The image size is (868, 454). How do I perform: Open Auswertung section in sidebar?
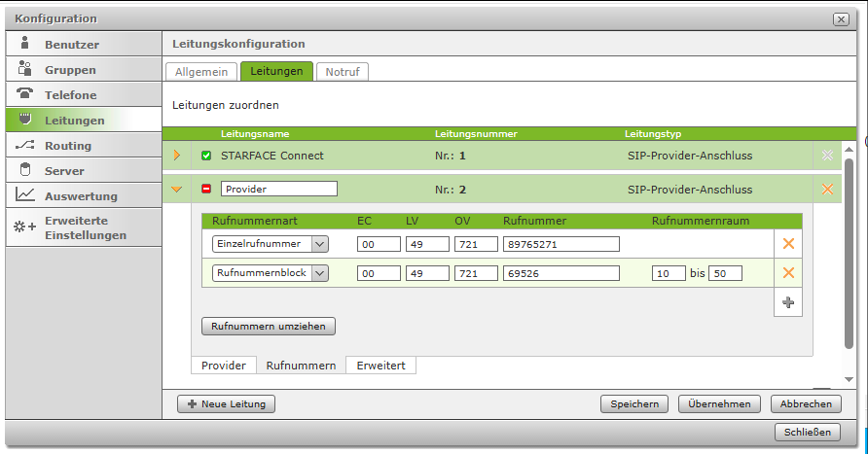pos(83,196)
